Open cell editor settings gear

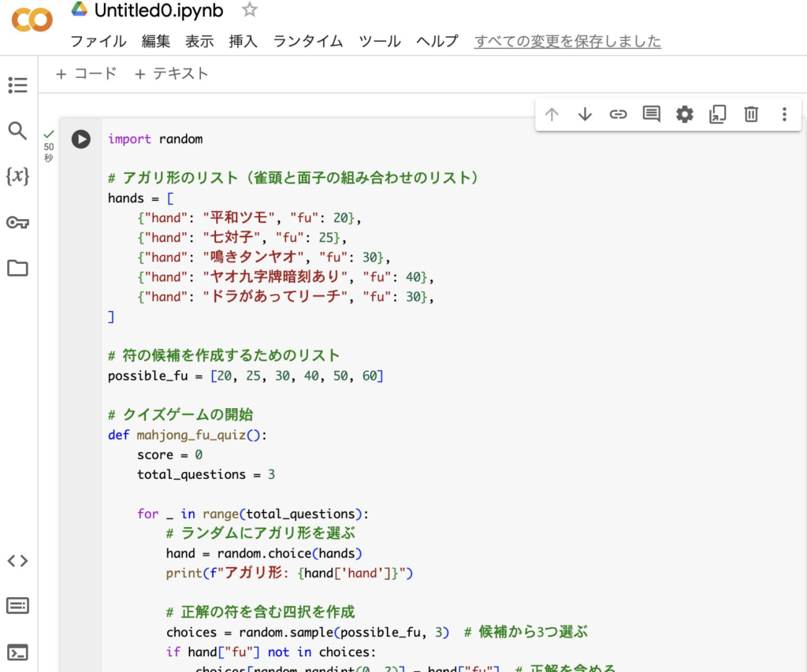tap(685, 114)
